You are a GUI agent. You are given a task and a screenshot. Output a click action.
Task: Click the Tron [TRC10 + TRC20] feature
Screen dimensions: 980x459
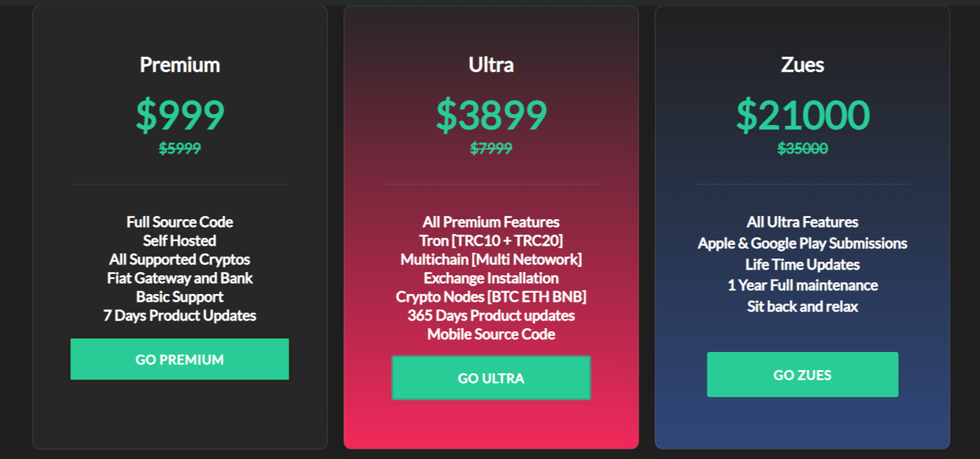pos(491,240)
